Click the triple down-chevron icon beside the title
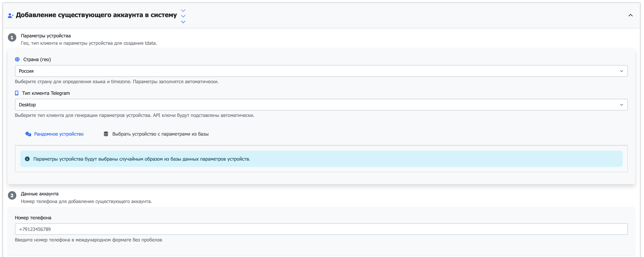The image size is (644, 257). [x=183, y=16]
